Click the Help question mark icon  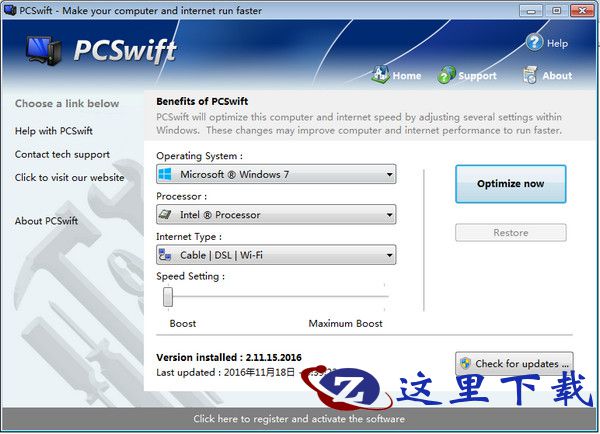[535, 42]
